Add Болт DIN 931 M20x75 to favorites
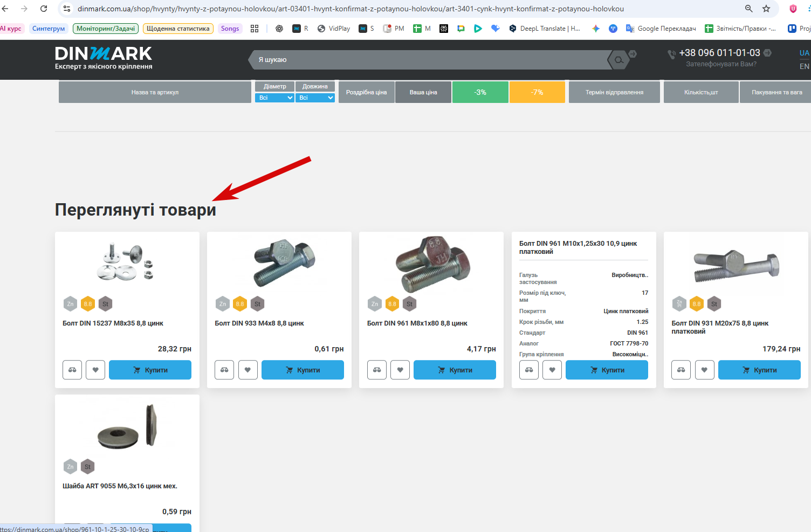This screenshot has width=811, height=532. (x=705, y=370)
